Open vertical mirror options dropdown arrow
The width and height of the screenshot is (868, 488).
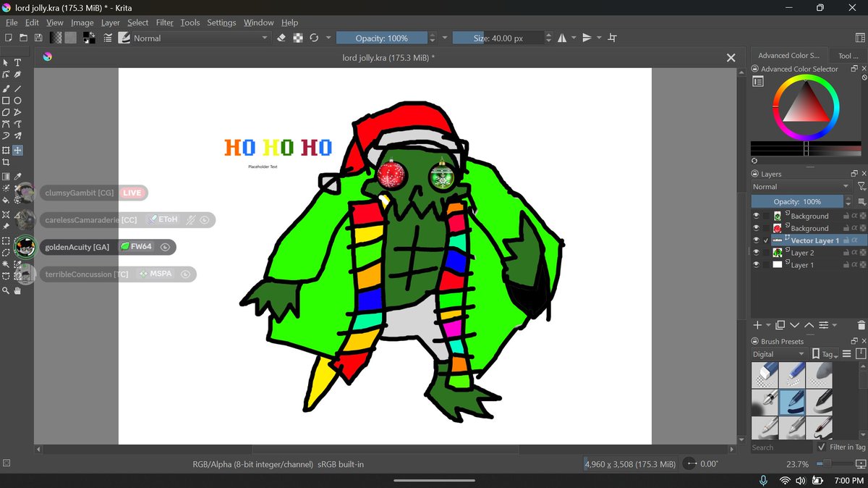(x=599, y=38)
